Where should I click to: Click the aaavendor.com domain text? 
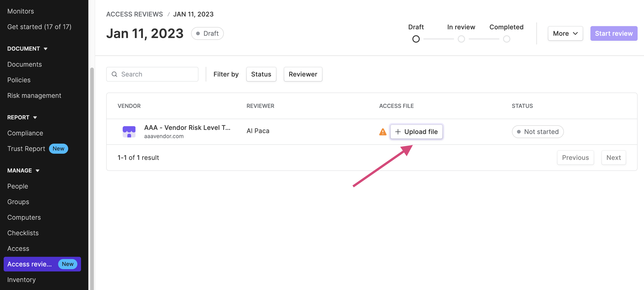pos(164,136)
